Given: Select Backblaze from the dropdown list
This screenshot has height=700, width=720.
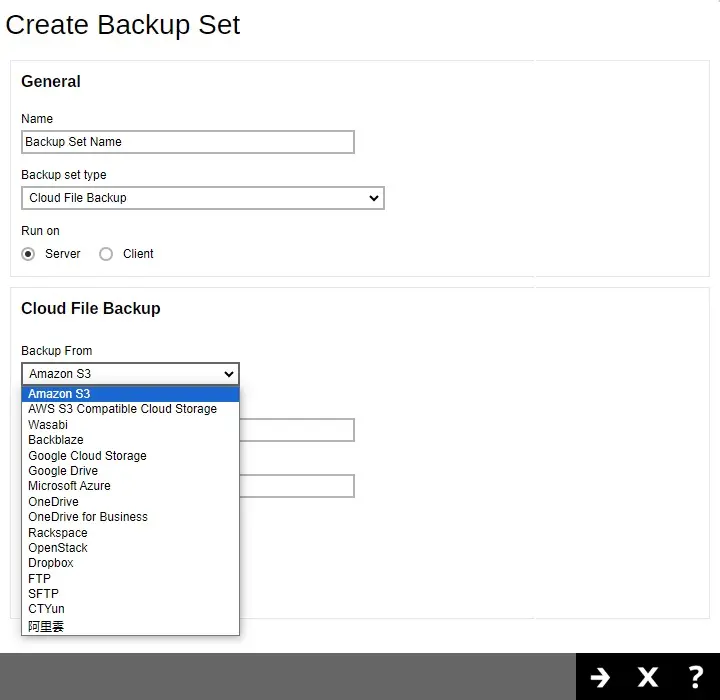Looking at the screenshot, I should [x=130, y=440].
